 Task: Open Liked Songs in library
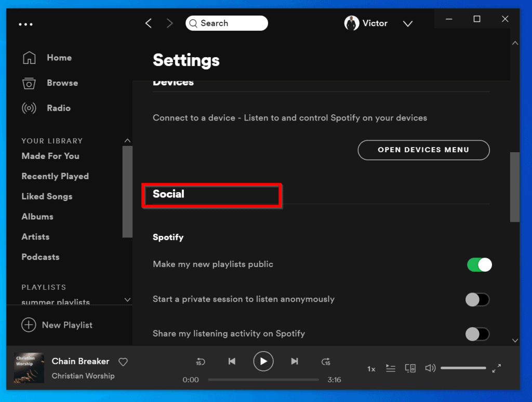47,196
